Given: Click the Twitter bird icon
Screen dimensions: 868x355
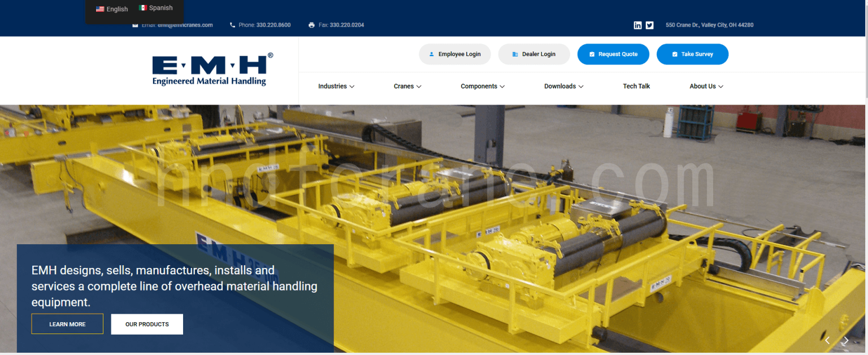Looking at the screenshot, I should (649, 25).
